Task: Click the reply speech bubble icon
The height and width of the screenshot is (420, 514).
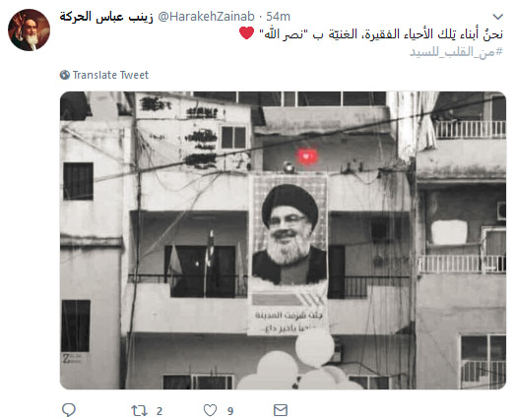Action: click(69, 410)
